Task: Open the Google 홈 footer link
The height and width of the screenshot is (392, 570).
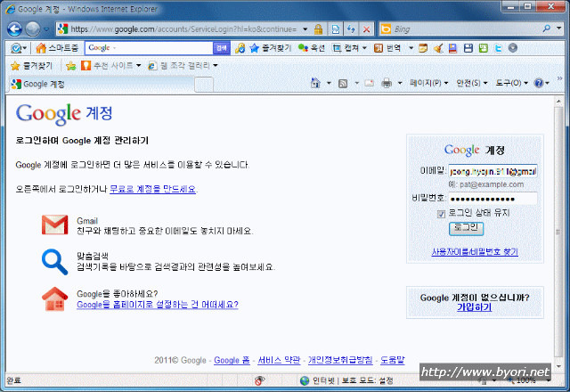Action: tap(232, 360)
